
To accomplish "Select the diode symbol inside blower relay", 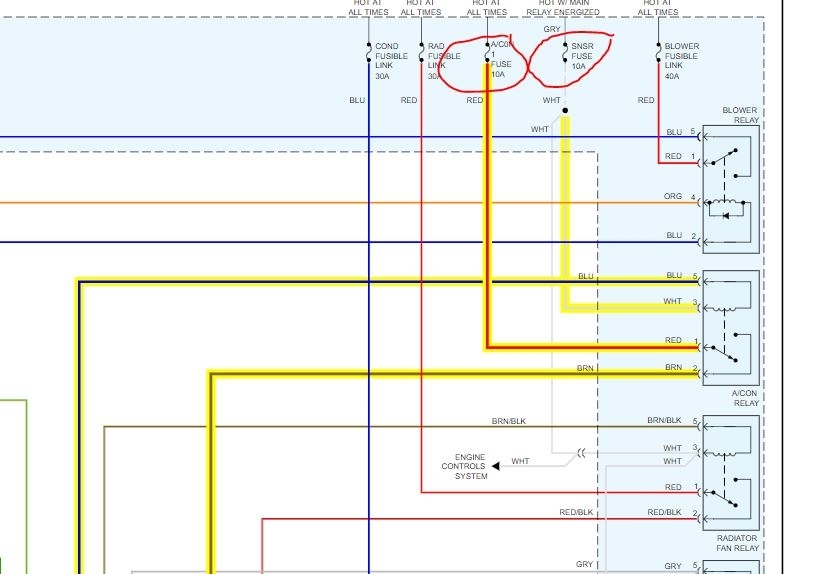I will pos(725,215).
